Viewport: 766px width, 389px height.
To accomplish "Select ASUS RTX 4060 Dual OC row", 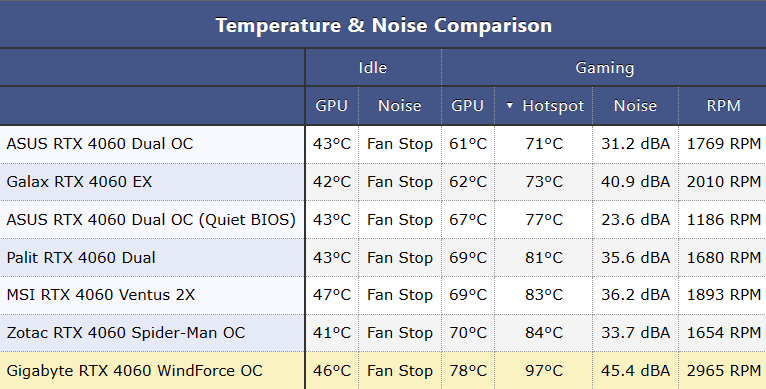I will (x=383, y=144).
